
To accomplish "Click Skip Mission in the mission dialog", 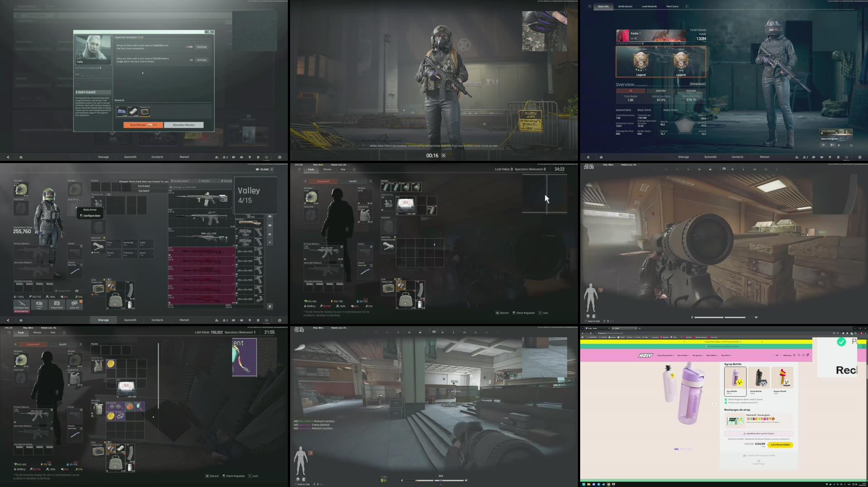I will tap(143, 125).
